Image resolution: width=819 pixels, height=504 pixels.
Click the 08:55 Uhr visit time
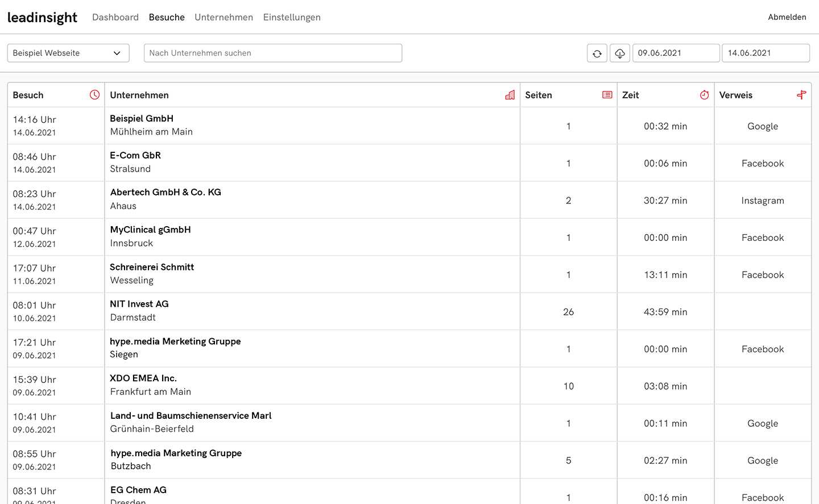pyautogui.click(x=35, y=453)
